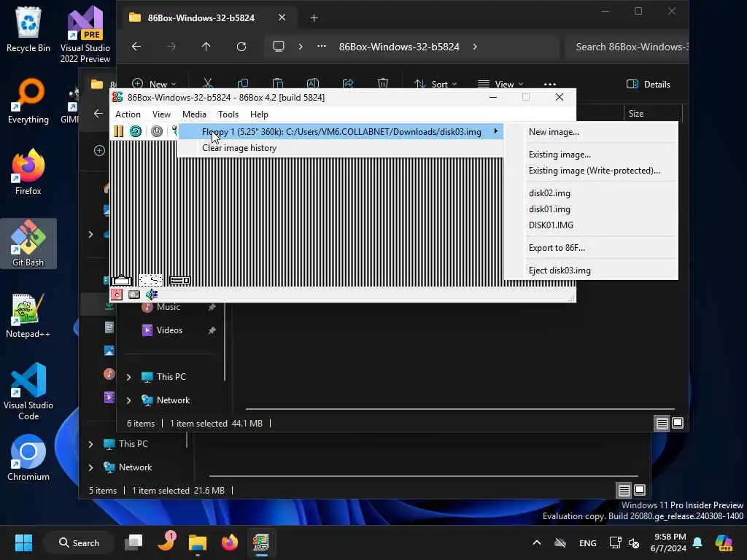Image resolution: width=747 pixels, height=560 pixels.
Task: Click the sound speaker icon in 86Box status bar
Action: (152, 295)
